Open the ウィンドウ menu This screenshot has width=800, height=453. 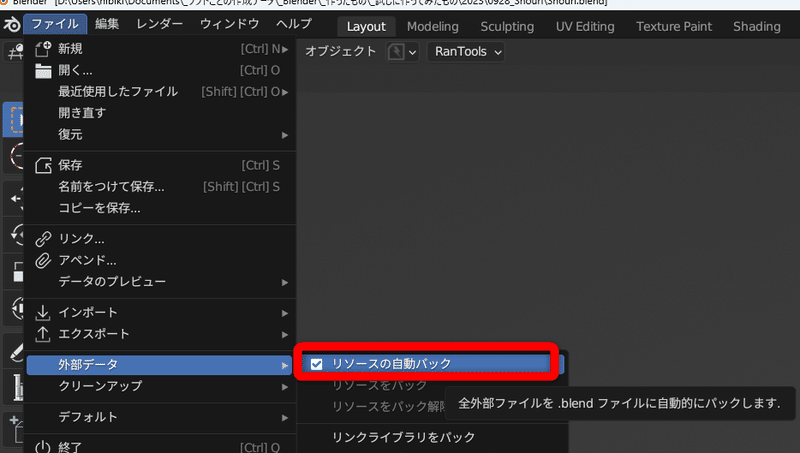[230, 24]
